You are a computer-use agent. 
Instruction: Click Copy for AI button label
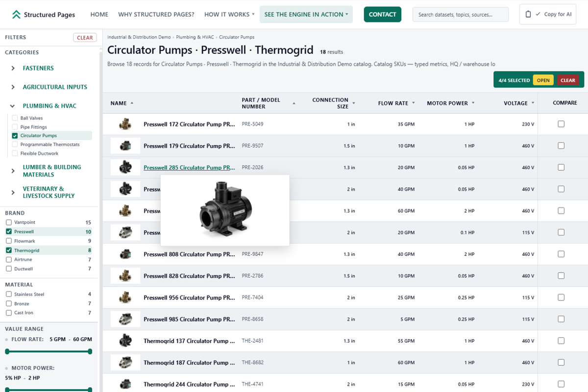point(558,15)
